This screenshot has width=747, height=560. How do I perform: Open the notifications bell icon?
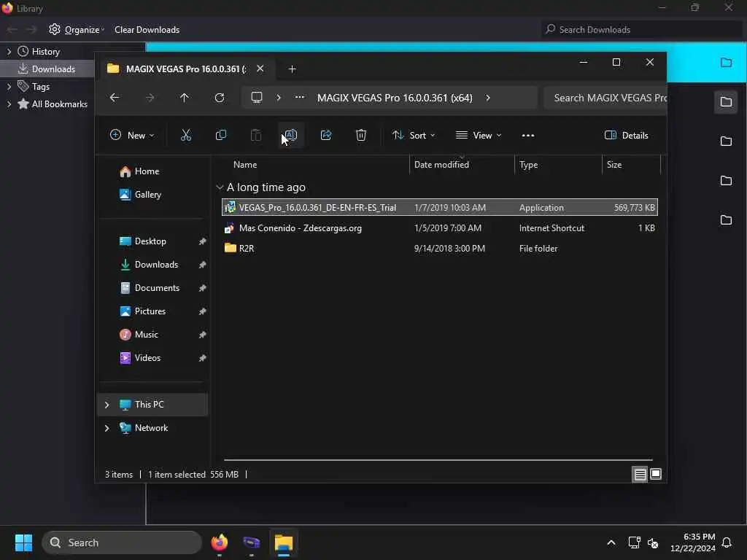pyautogui.click(x=727, y=542)
